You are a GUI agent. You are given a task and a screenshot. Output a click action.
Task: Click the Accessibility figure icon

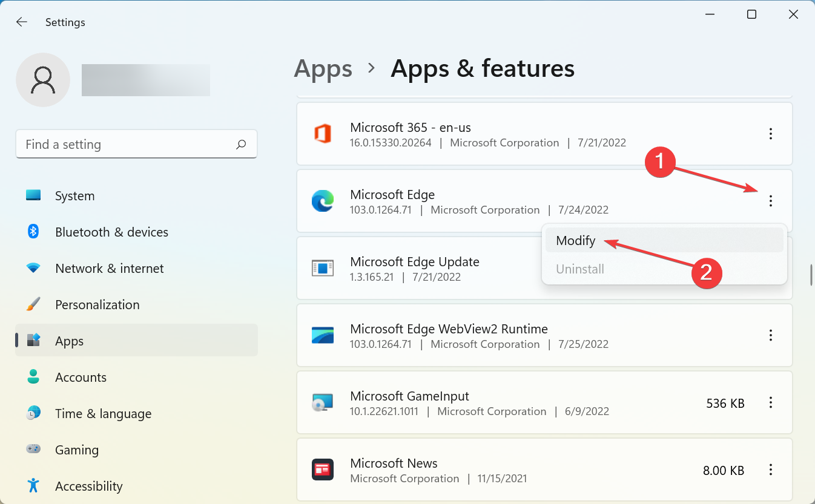pyautogui.click(x=33, y=485)
